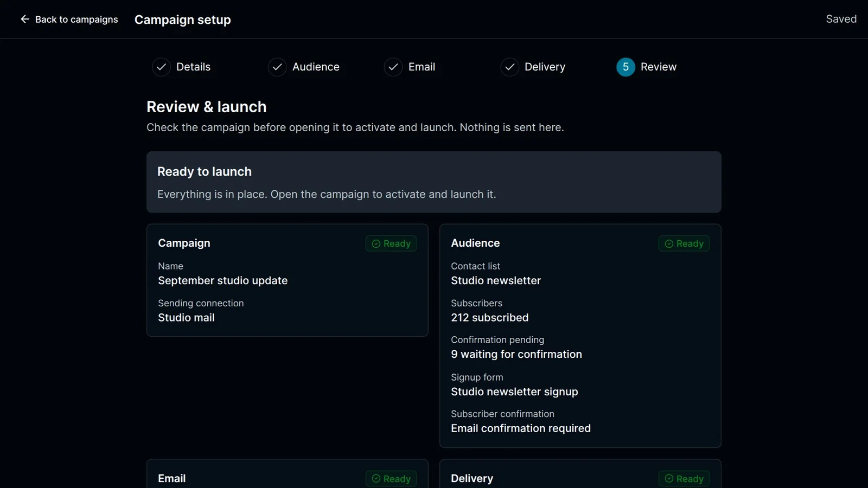Image resolution: width=868 pixels, height=488 pixels.
Task: Click the Sending connection label
Action: click(201, 303)
